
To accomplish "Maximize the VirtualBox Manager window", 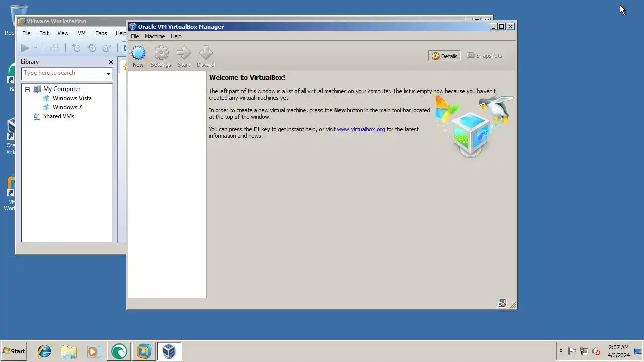I will click(x=501, y=27).
